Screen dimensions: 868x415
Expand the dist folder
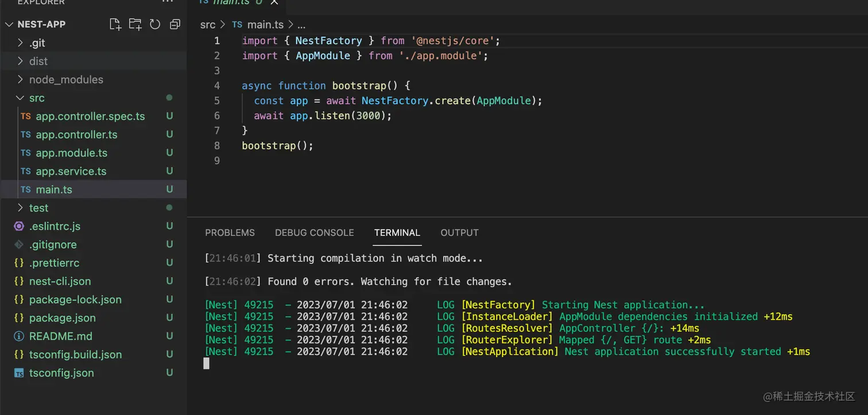click(93, 61)
